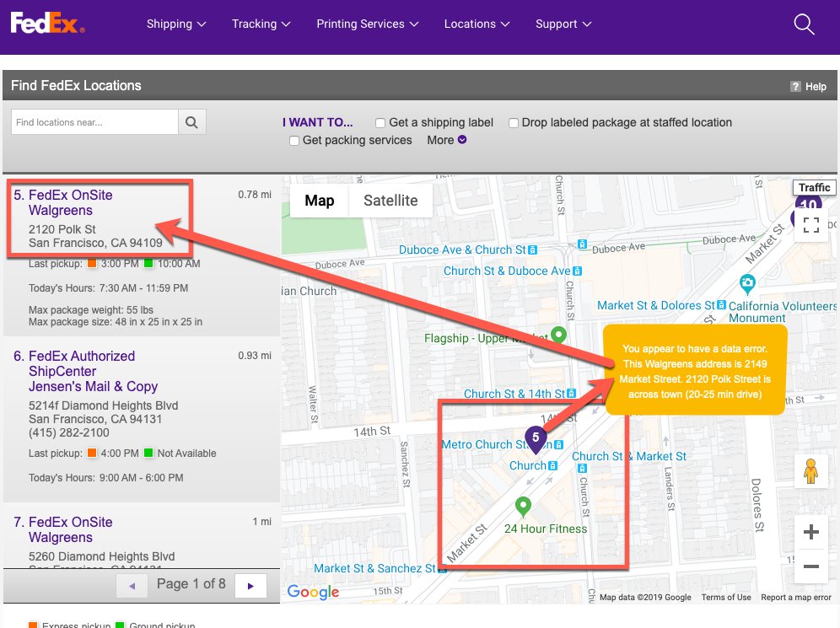
Task: Click Church St & 14th St transit icon
Action: tap(571, 394)
